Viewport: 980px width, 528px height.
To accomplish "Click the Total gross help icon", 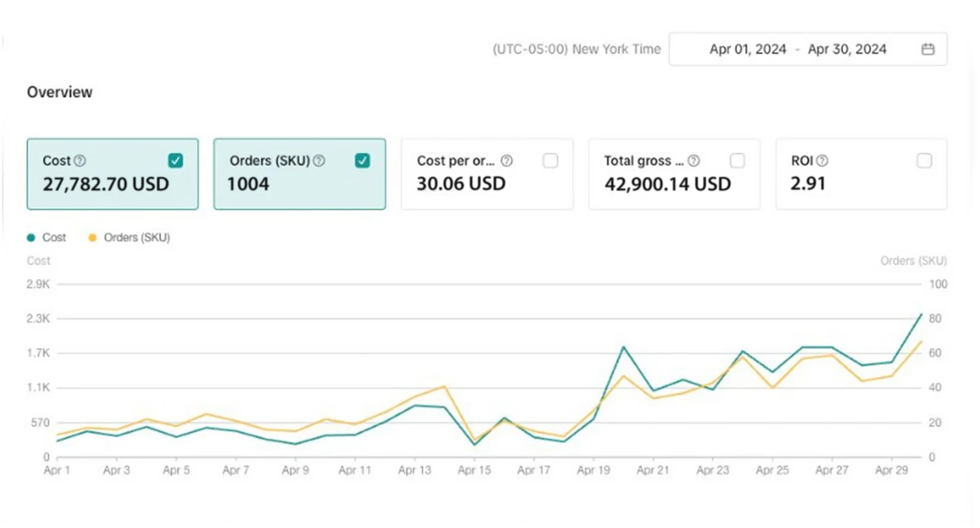I will (x=693, y=160).
